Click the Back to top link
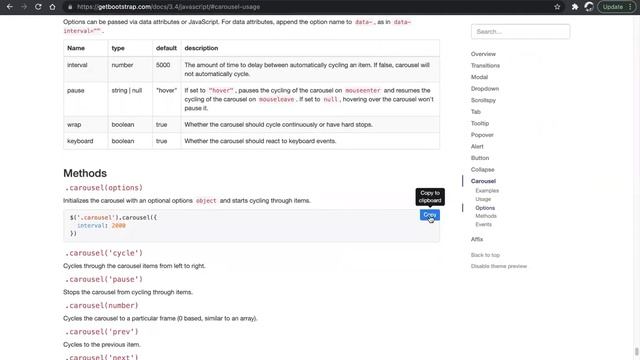 (x=485, y=255)
